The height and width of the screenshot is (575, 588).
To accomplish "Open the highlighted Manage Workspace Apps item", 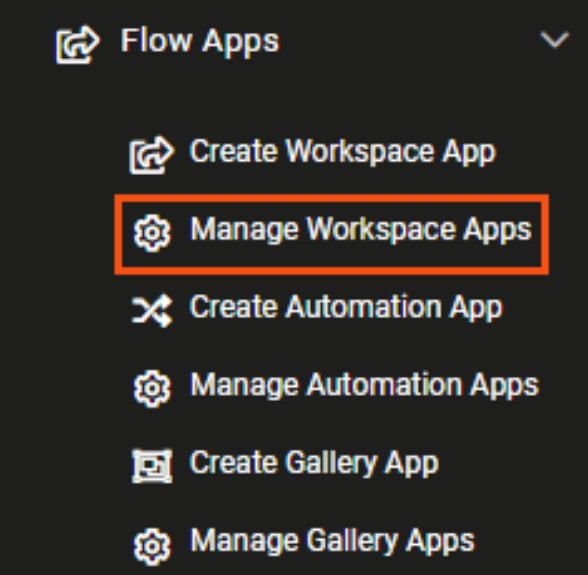I will click(x=332, y=234).
